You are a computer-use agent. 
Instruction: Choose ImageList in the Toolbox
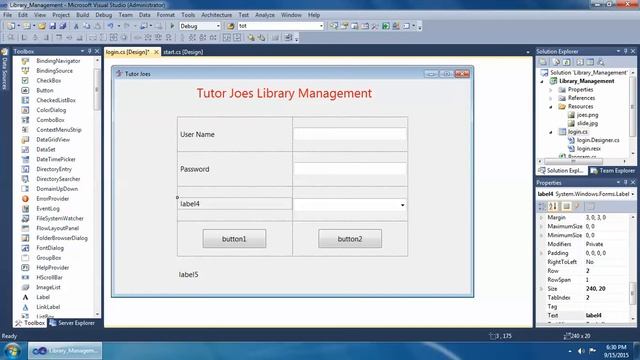(48, 287)
